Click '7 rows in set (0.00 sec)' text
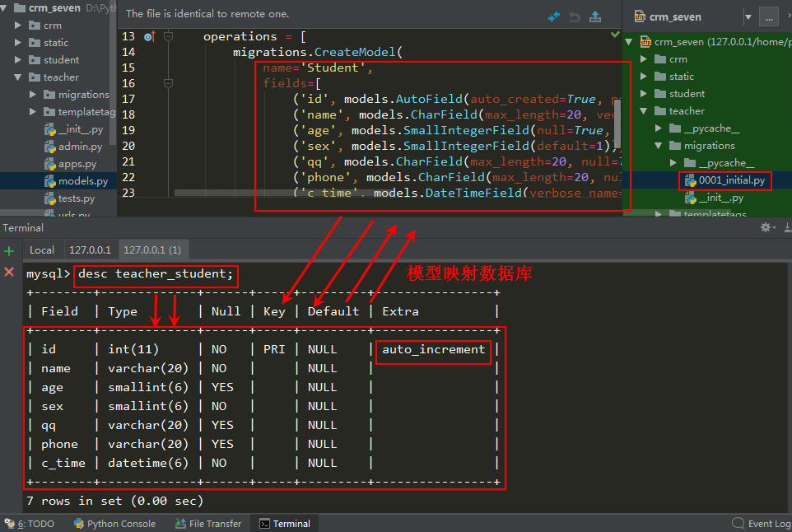 point(114,502)
